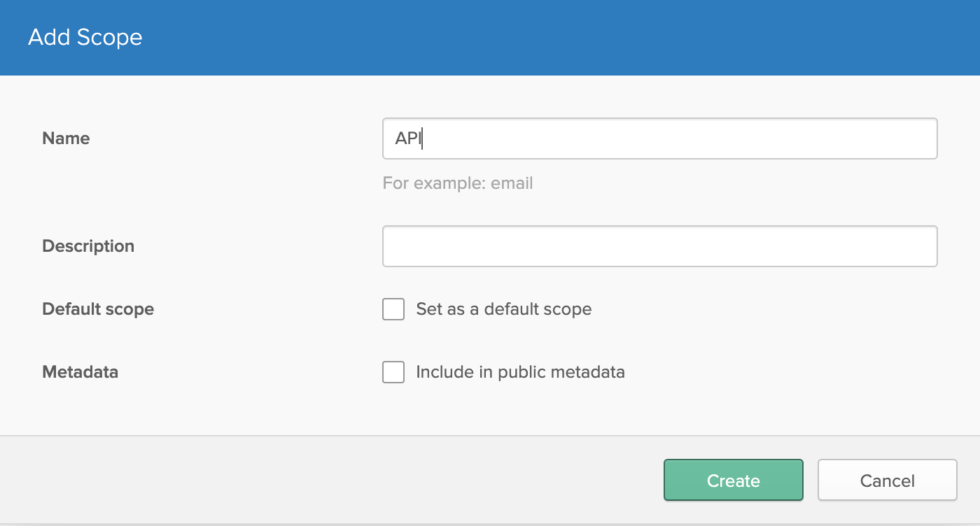Viewport: 980px width, 526px height.
Task: Click the 'Add Scope' dialog title
Action: 85,37
